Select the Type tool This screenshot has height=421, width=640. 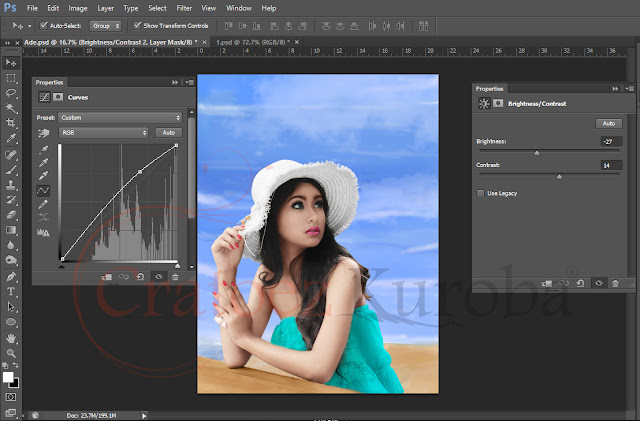coord(11,291)
